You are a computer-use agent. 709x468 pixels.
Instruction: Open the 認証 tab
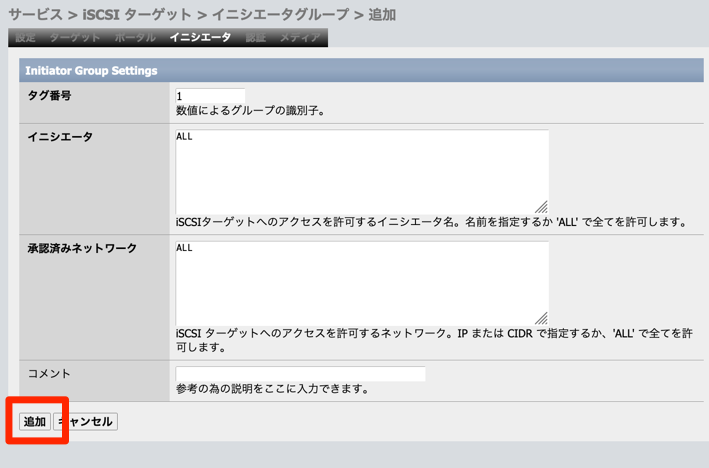(x=255, y=38)
